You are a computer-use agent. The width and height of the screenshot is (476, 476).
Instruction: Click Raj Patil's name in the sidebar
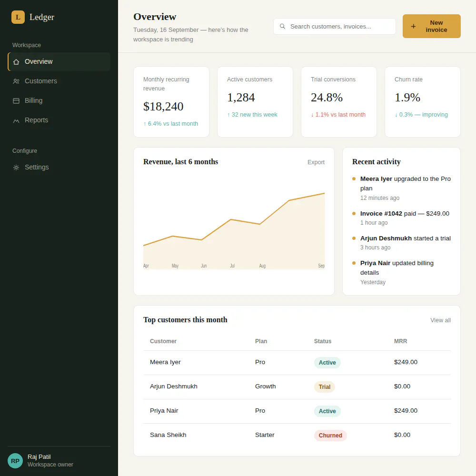tap(39, 457)
